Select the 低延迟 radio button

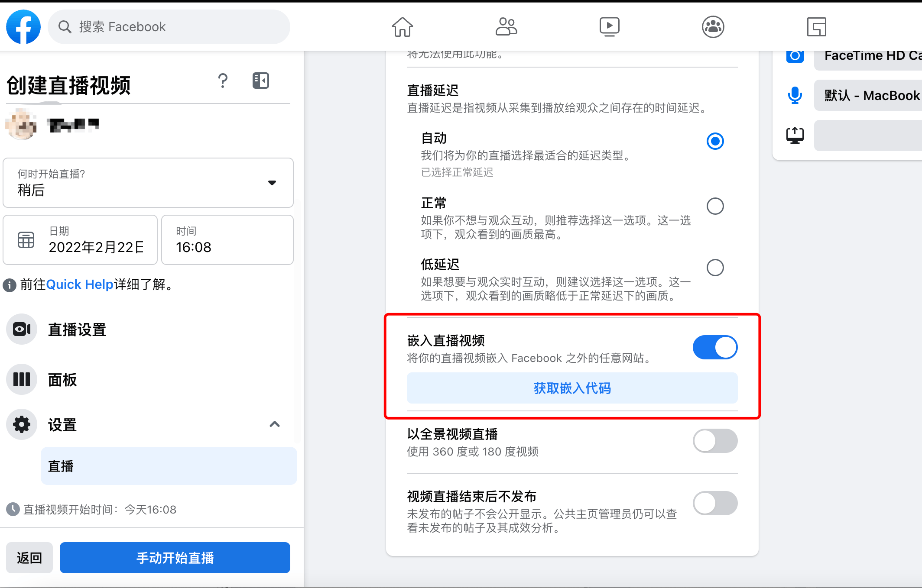click(715, 268)
